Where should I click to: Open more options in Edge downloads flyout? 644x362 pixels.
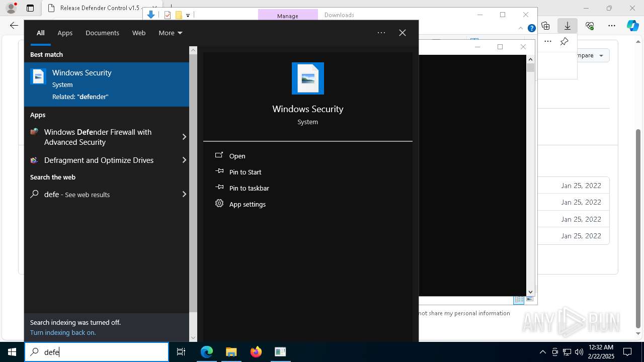click(x=548, y=41)
